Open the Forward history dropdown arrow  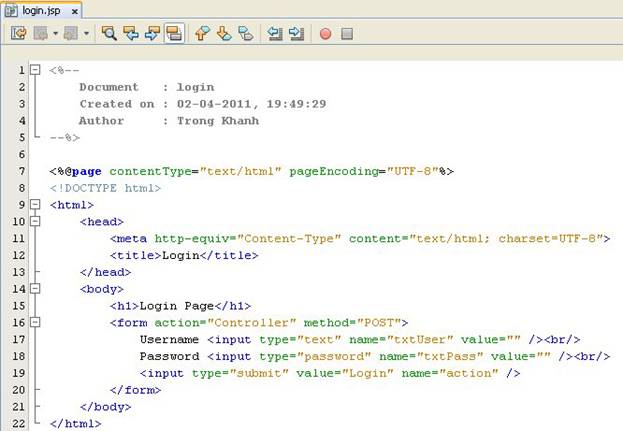tap(86, 33)
